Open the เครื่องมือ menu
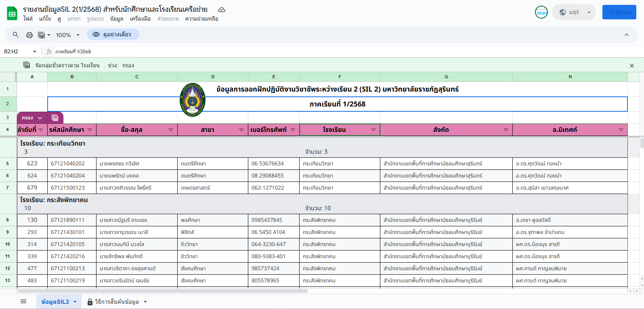Image resolution: width=644 pixels, height=309 pixels. (x=140, y=19)
